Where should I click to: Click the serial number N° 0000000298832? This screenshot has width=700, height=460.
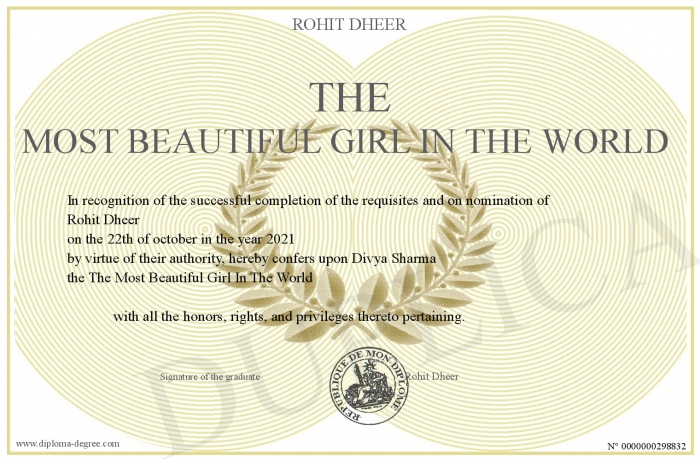[x=647, y=446]
